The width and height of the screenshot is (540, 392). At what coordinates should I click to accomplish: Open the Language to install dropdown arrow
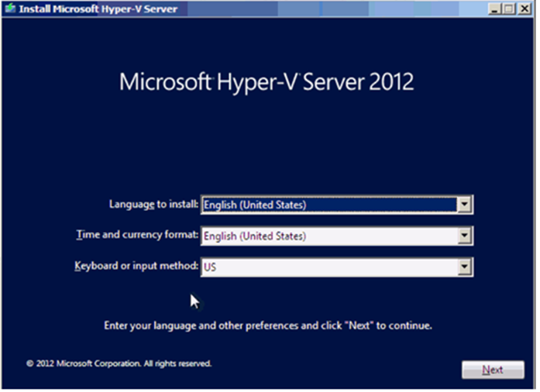pos(464,205)
